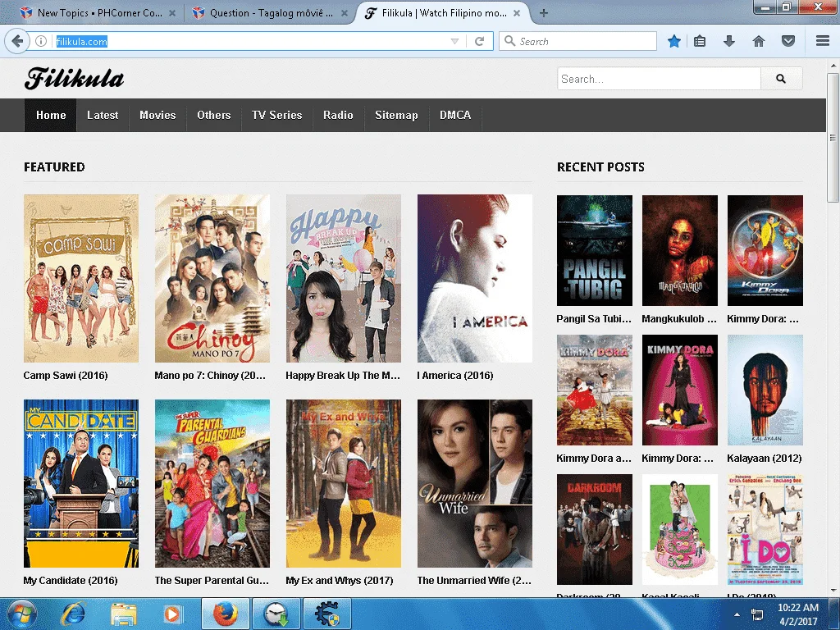Open The Unmarried Wife poster
The image size is (840, 630).
click(x=475, y=483)
